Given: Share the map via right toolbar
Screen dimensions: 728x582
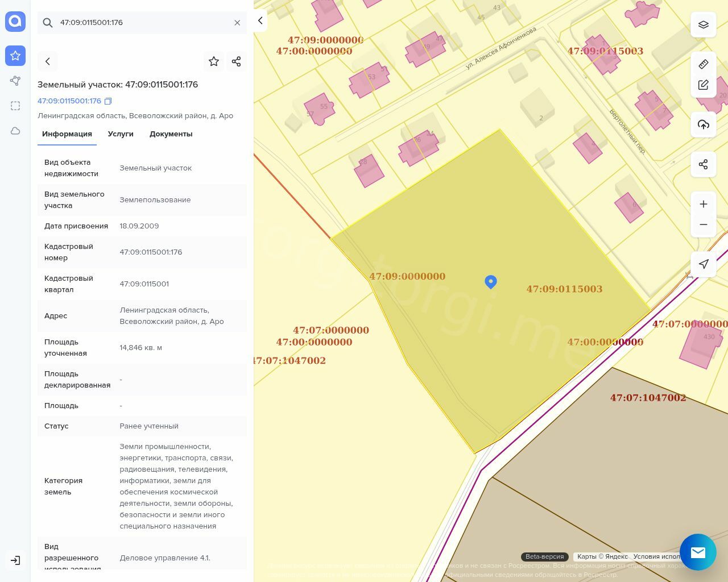Looking at the screenshot, I should click(703, 165).
